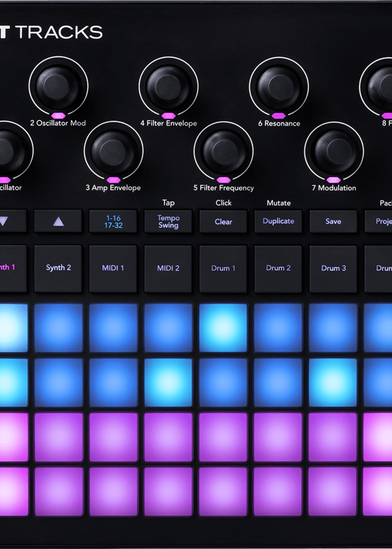The image size is (392, 549).
Task: Hit the Clear button
Action: 223,222
